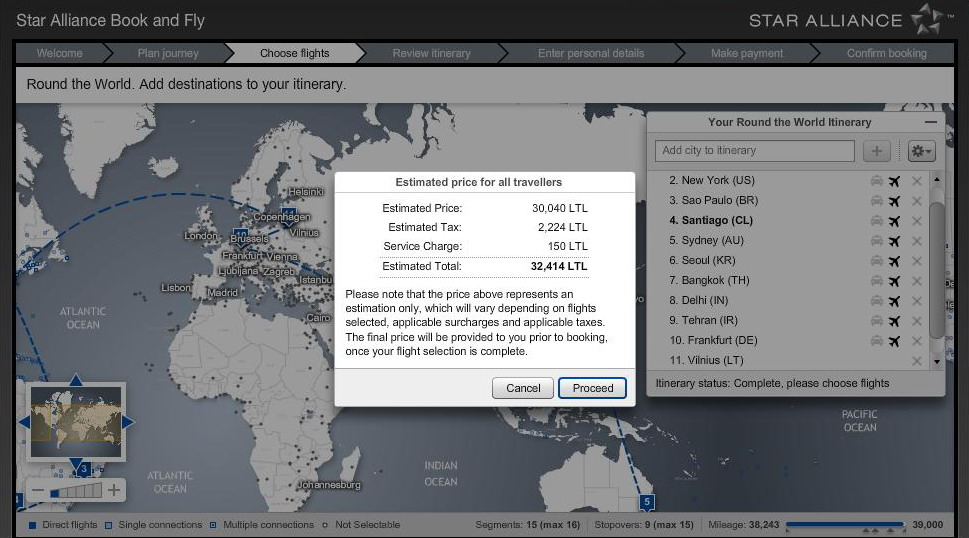Select the plane icon for Tehran (IR)
The image size is (969, 538).
coord(894,321)
